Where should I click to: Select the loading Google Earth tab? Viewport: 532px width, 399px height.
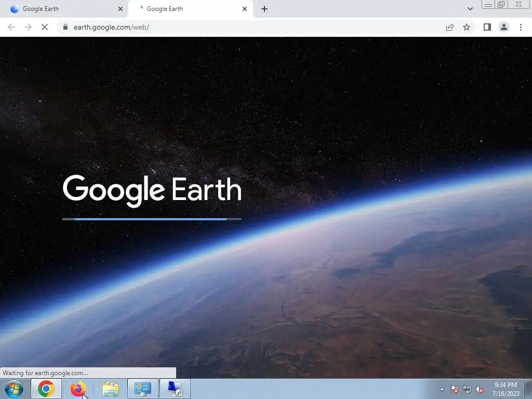click(190, 9)
